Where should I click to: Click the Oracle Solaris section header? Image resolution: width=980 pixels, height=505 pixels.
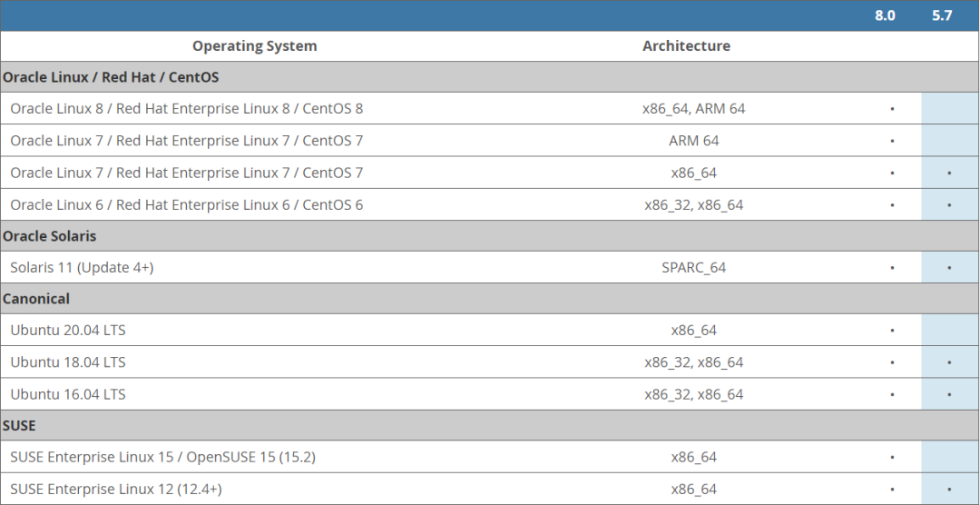pyautogui.click(x=49, y=236)
